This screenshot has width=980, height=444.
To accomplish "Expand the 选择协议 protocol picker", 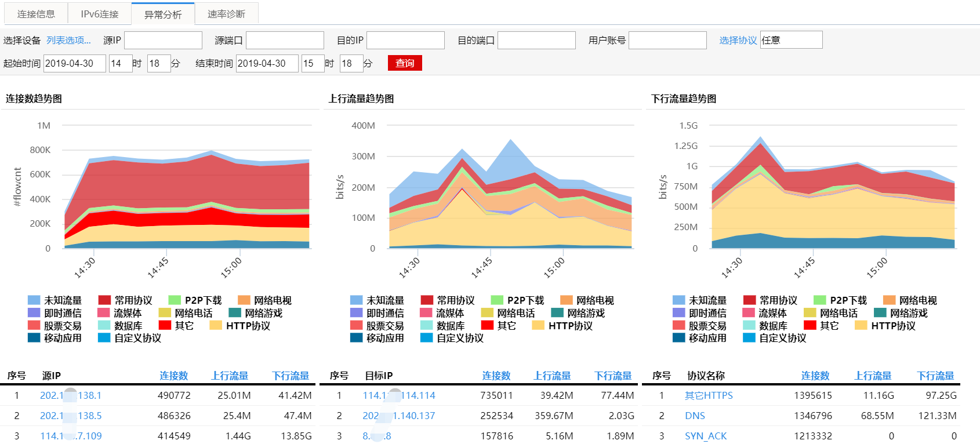I will (738, 40).
